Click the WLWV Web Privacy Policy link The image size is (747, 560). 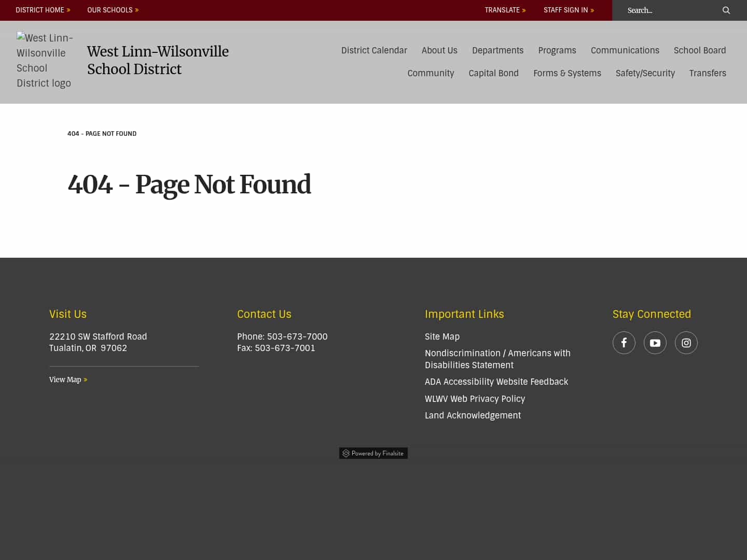pos(475,399)
